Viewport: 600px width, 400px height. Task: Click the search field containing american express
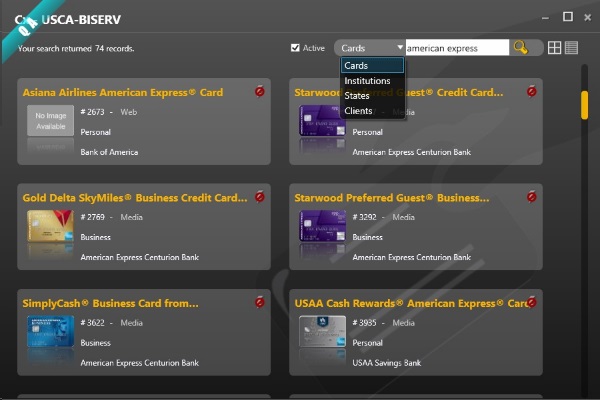pos(457,48)
